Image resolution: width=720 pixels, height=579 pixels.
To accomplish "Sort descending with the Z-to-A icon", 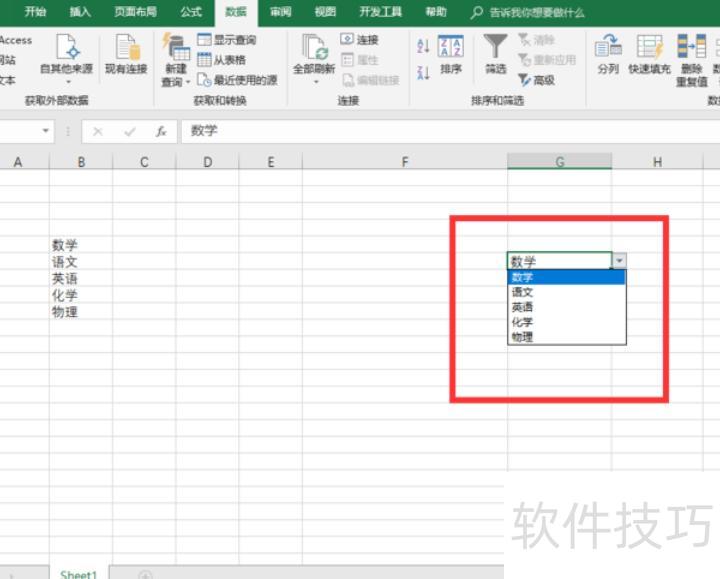I will tap(423, 73).
